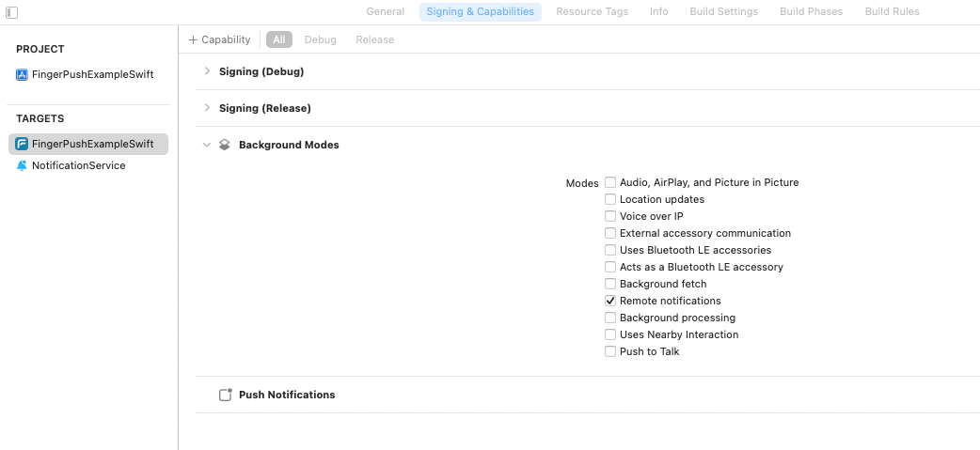Click the NotificationService bell icon
The height and width of the screenshot is (450, 980).
click(x=22, y=166)
